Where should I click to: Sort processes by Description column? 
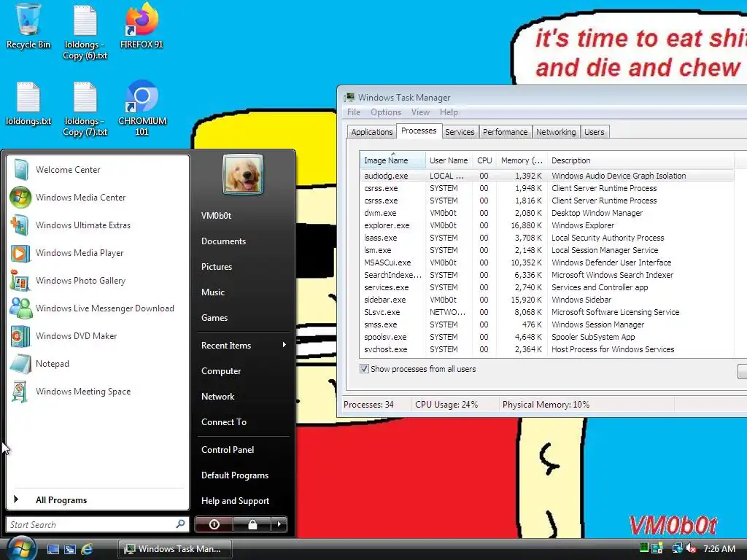[640, 160]
